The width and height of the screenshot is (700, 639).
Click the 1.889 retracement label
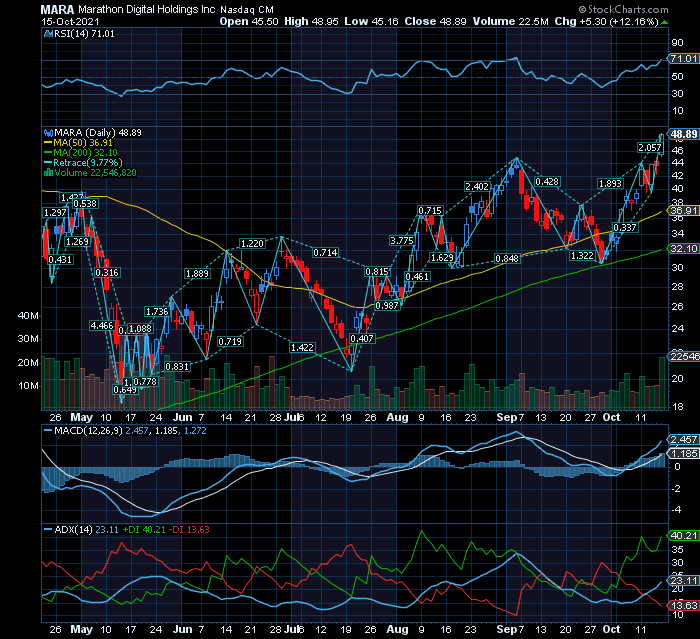tap(197, 274)
